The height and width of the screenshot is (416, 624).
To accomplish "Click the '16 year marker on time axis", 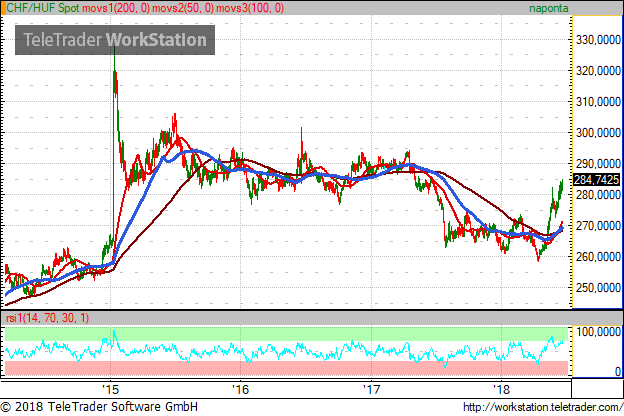I will 240,389.
